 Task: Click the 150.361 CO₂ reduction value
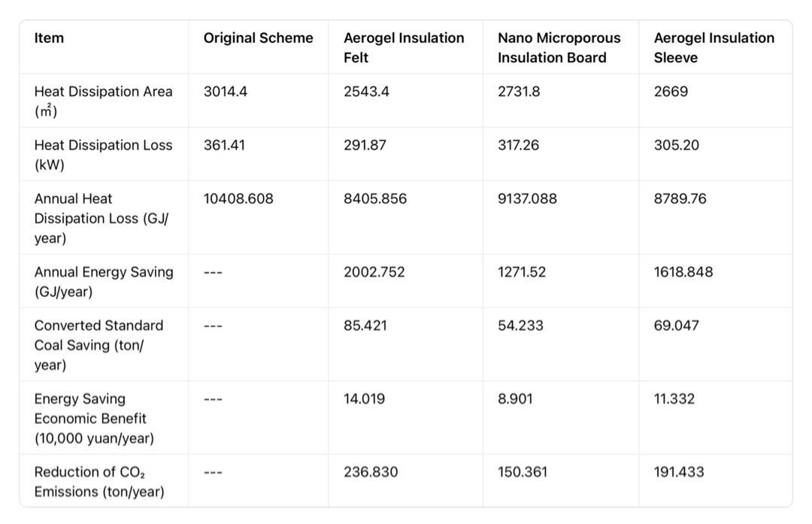coord(523,472)
